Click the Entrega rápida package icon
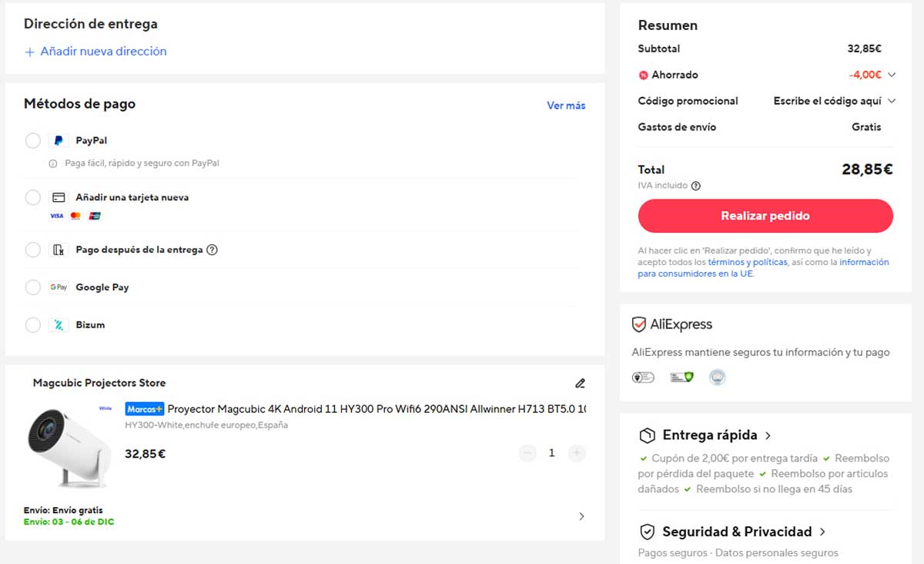The width and height of the screenshot is (924, 564). 648,435
